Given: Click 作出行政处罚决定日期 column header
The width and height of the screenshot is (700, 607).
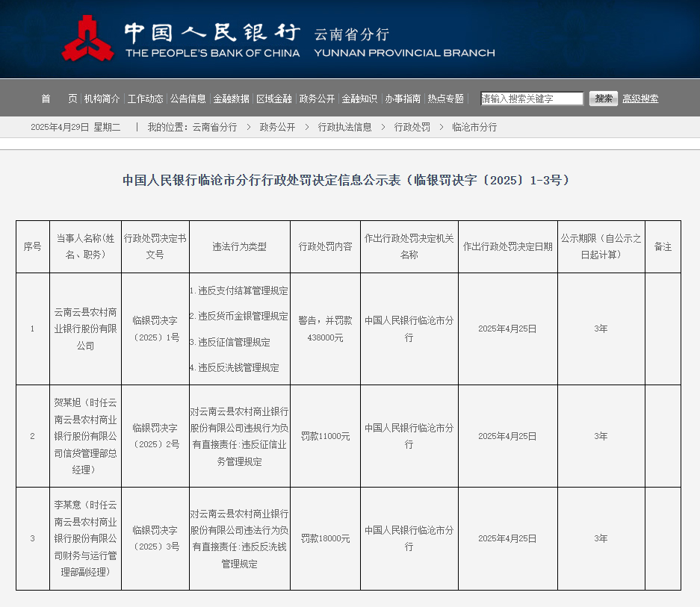Looking at the screenshot, I should coord(507,246).
